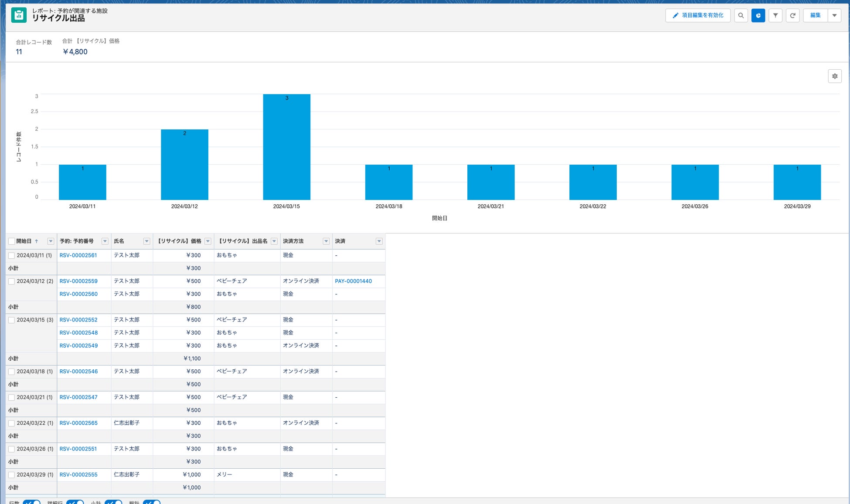
Task: Open PAY-00001440 payment link
Action: 353,281
